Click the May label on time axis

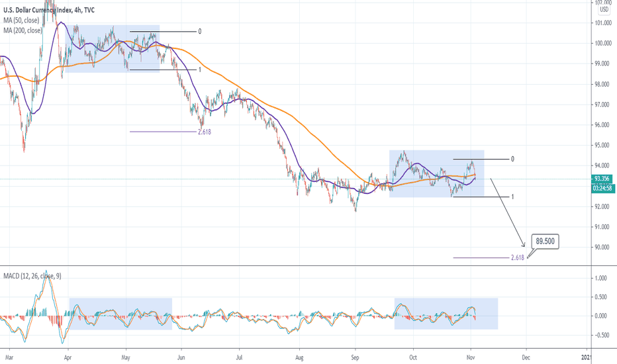(x=126, y=357)
